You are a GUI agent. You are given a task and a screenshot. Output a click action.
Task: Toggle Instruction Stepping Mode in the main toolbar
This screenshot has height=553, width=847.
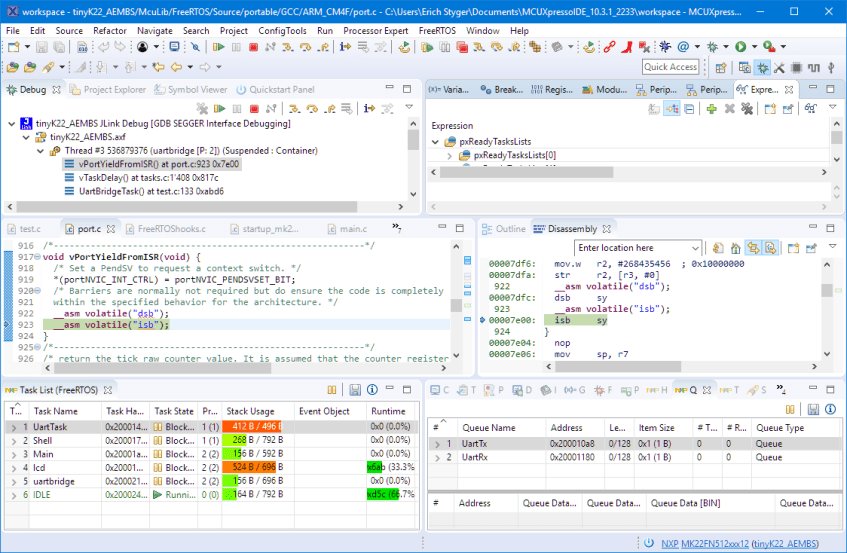click(345, 48)
